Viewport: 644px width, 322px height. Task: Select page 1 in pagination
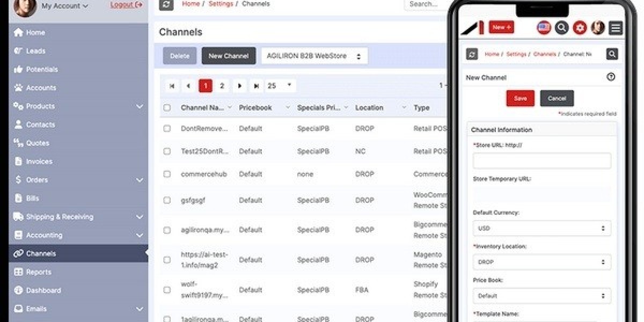[x=206, y=86]
